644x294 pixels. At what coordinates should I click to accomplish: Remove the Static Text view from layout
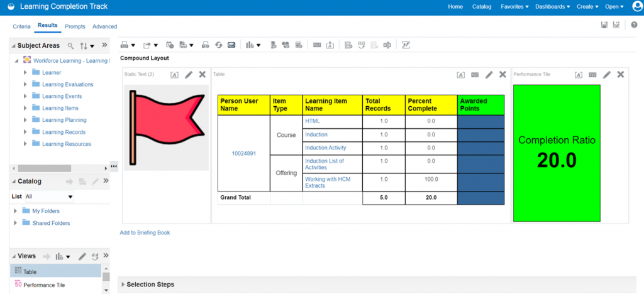(x=202, y=75)
